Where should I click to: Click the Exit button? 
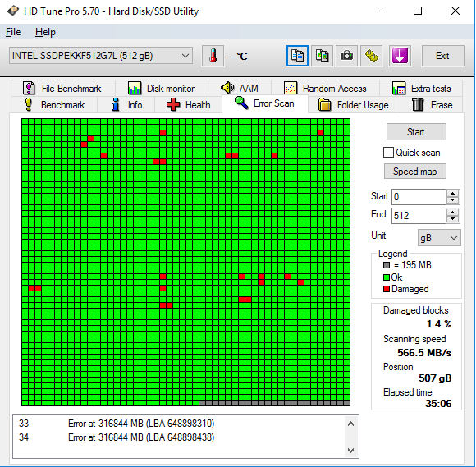(442, 56)
